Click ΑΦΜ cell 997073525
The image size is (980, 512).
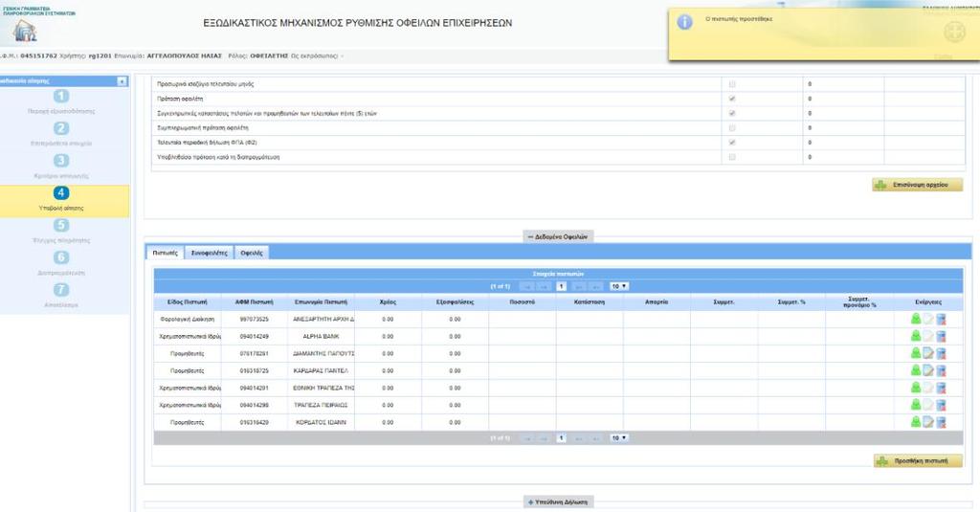click(x=255, y=319)
